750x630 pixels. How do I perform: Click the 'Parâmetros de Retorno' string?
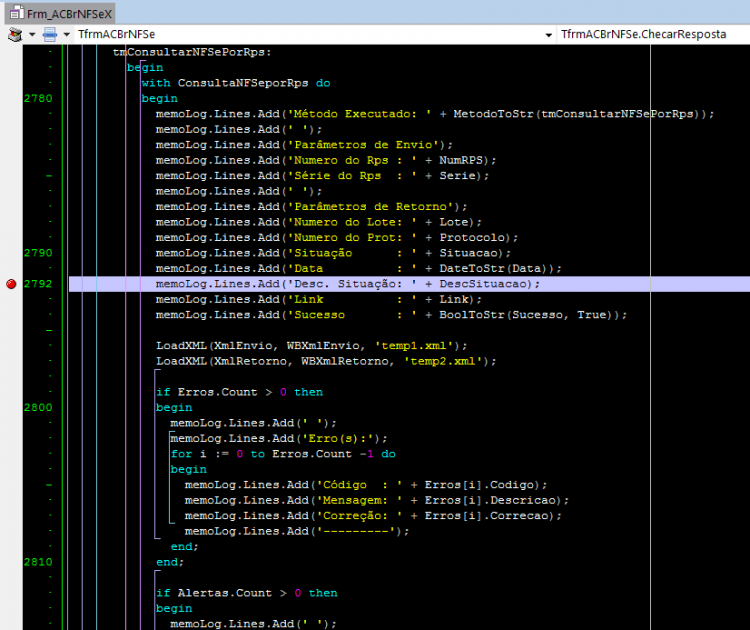coord(370,207)
